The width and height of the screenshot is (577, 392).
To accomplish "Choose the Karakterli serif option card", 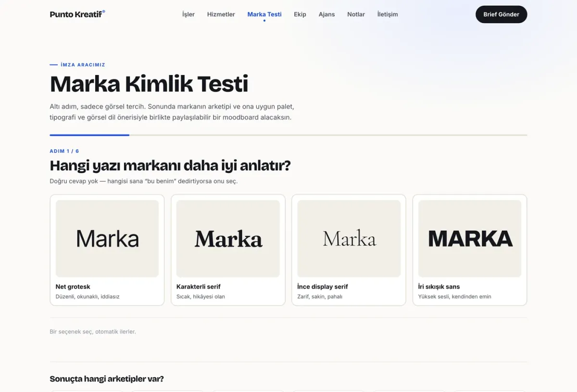I will click(228, 250).
